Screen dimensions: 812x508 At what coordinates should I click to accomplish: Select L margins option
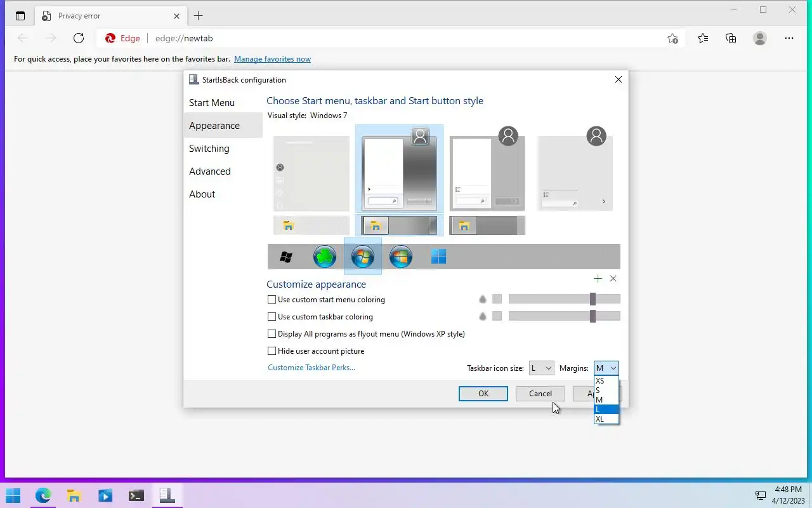coord(606,410)
